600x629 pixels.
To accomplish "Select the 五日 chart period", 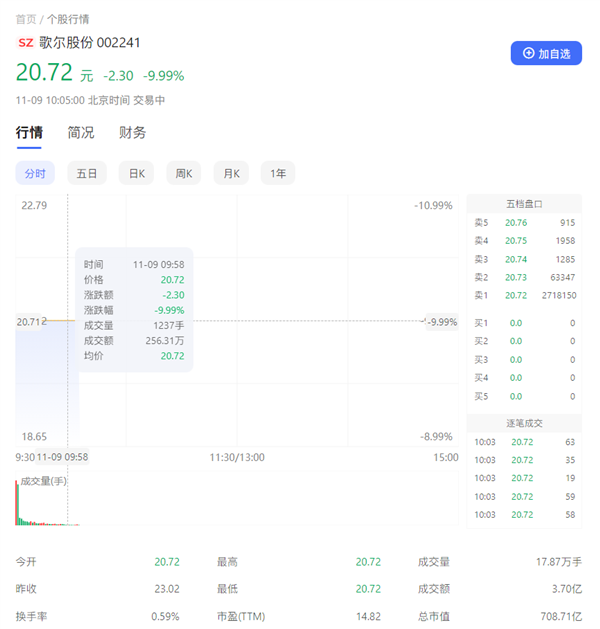I will [x=87, y=173].
